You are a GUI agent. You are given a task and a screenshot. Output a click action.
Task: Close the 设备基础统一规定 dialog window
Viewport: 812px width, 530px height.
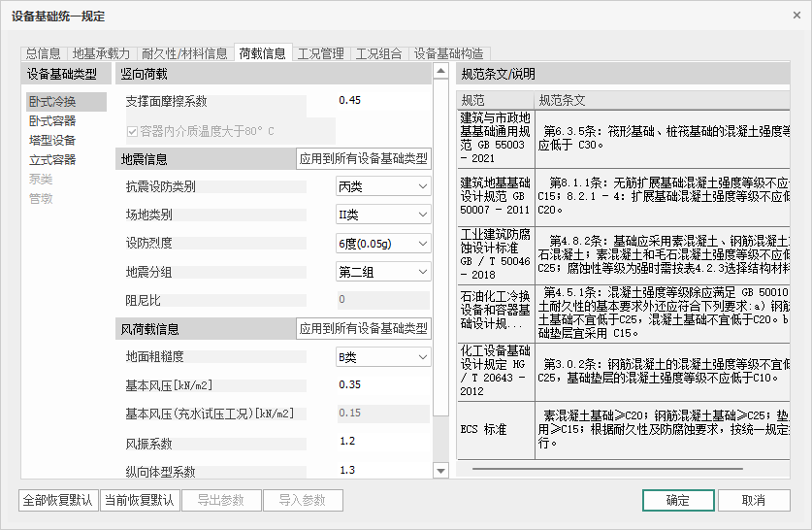[x=790, y=16]
